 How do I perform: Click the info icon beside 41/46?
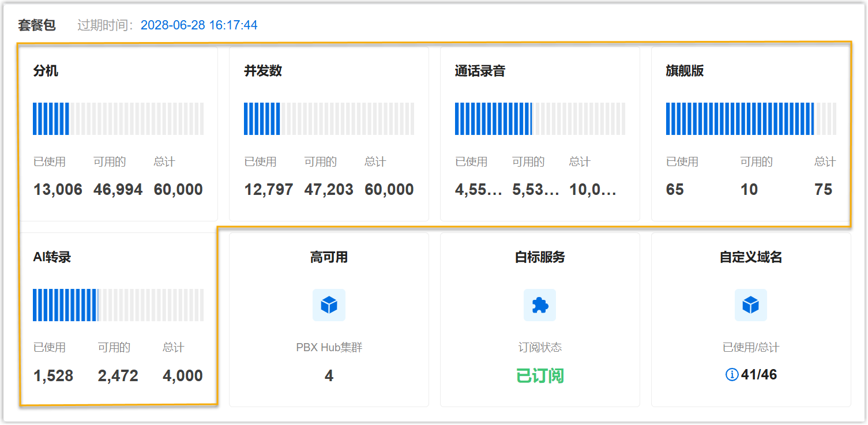[732, 375]
